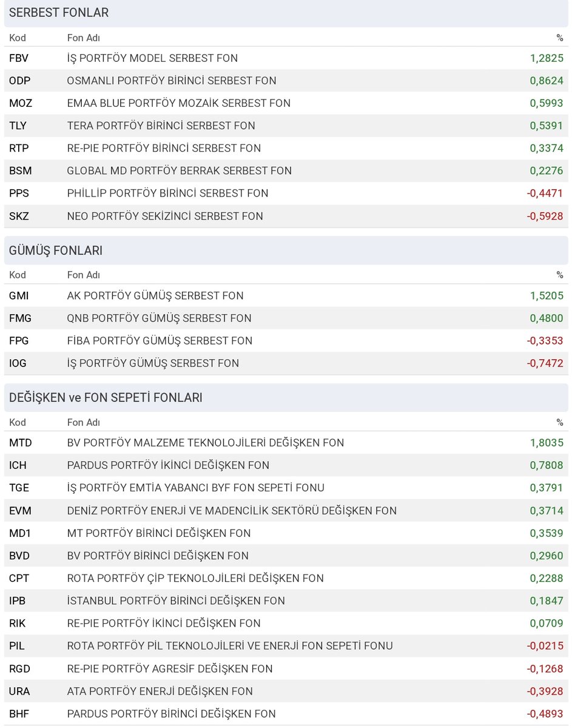This screenshot has height=728, width=572.
Task: Select the IOG fund code
Action: tap(18, 363)
